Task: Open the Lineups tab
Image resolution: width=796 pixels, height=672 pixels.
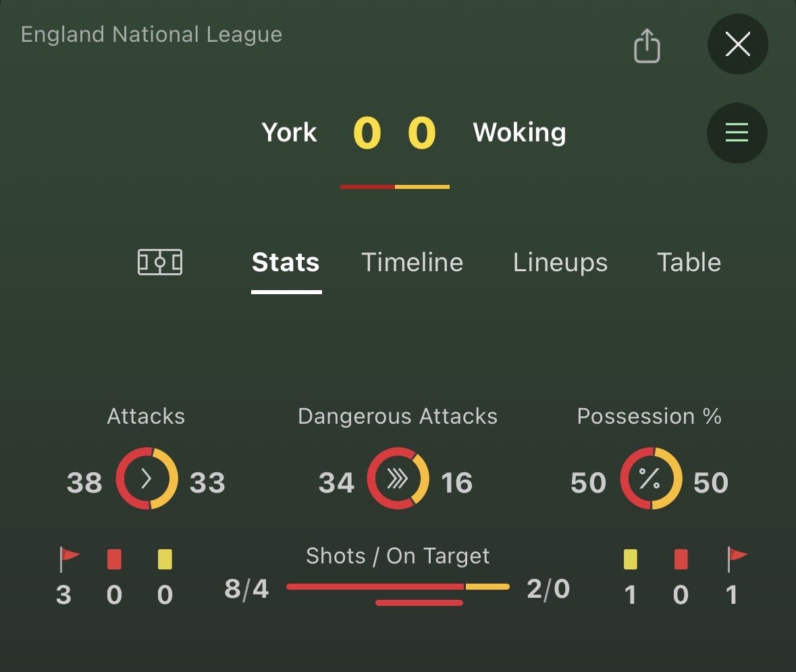Action: [x=560, y=262]
